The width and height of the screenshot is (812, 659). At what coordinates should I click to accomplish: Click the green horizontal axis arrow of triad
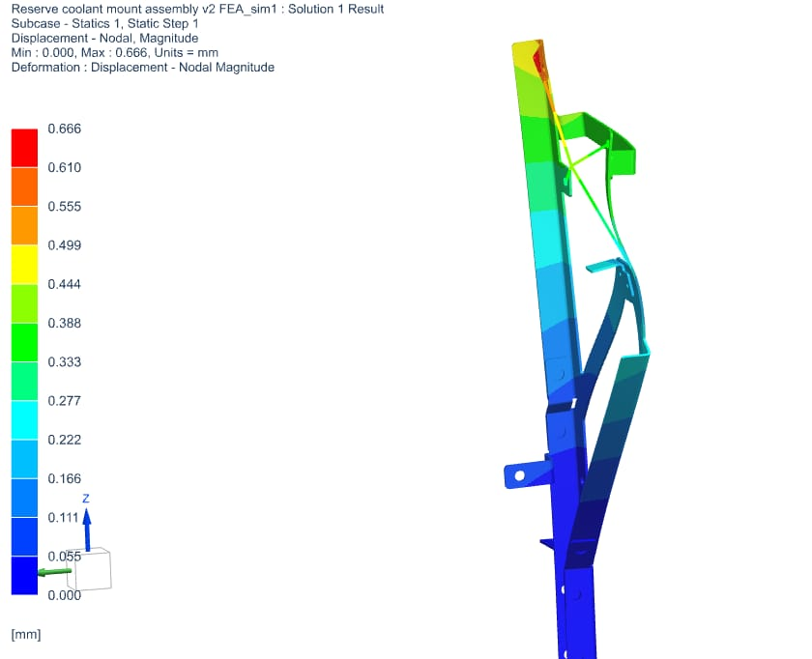[x=54, y=572]
